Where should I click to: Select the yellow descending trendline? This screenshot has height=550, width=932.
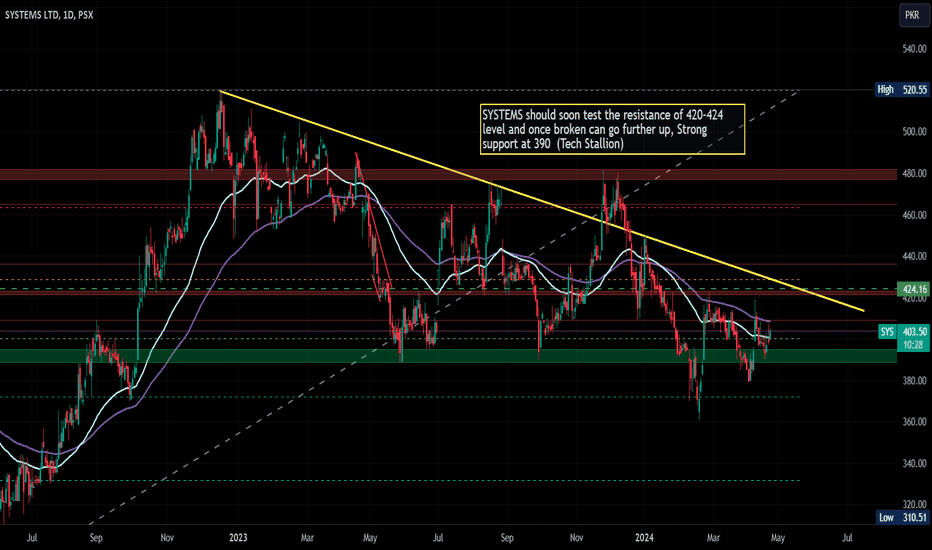[x=541, y=200]
